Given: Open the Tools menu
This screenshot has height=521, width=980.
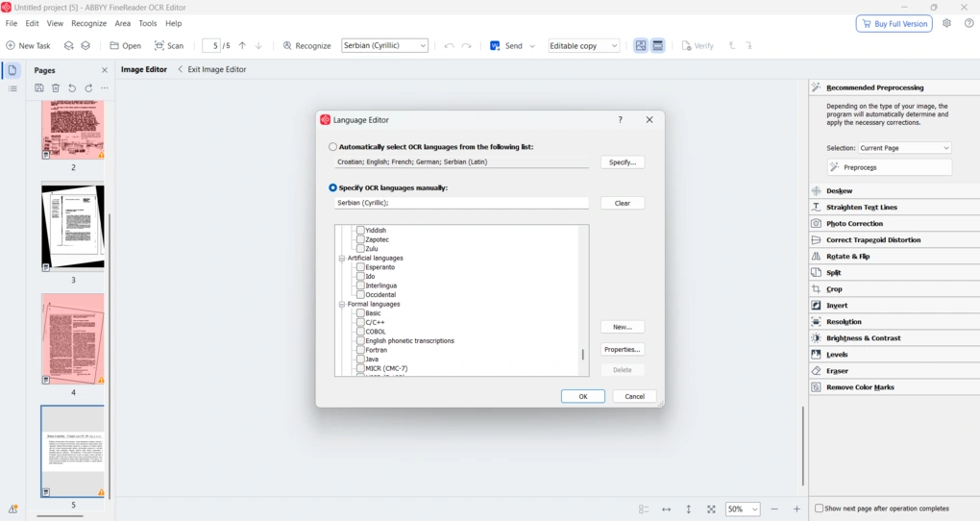Looking at the screenshot, I should click(148, 23).
